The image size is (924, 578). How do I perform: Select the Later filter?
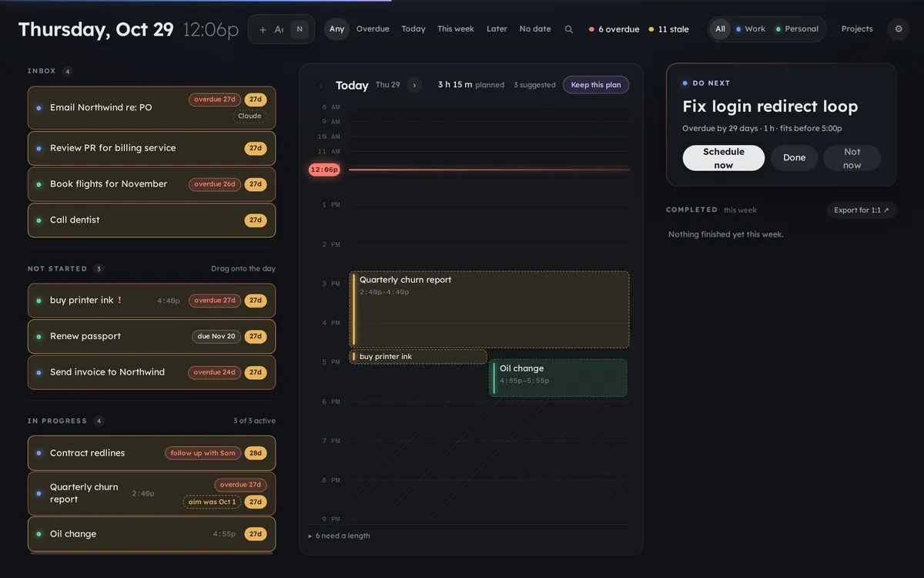(x=497, y=29)
